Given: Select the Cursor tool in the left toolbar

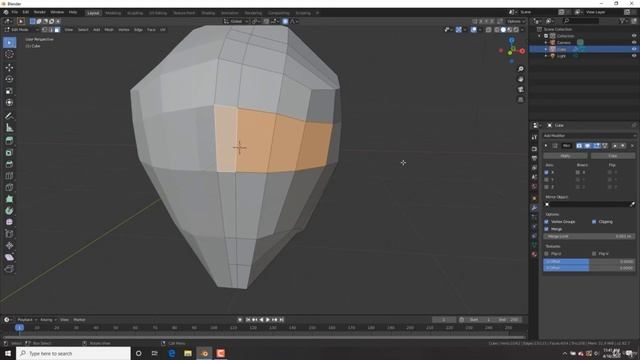Looking at the screenshot, I should [x=9, y=54].
